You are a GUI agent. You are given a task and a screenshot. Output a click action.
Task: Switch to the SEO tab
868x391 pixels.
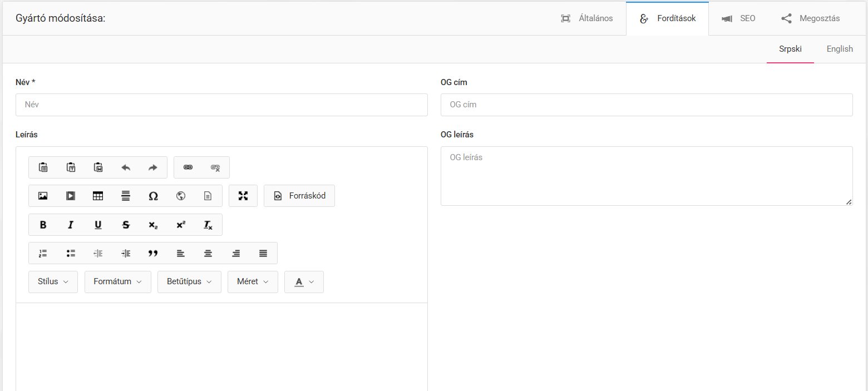738,18
